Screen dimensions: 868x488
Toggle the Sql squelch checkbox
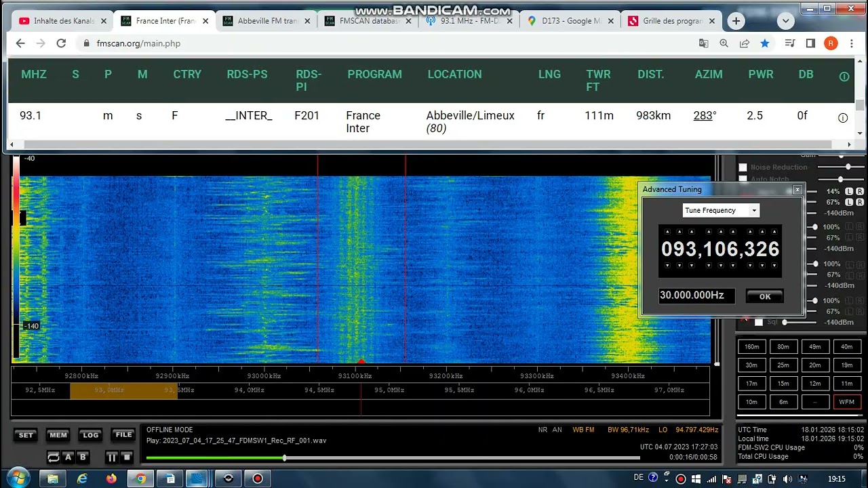(758, 322)
